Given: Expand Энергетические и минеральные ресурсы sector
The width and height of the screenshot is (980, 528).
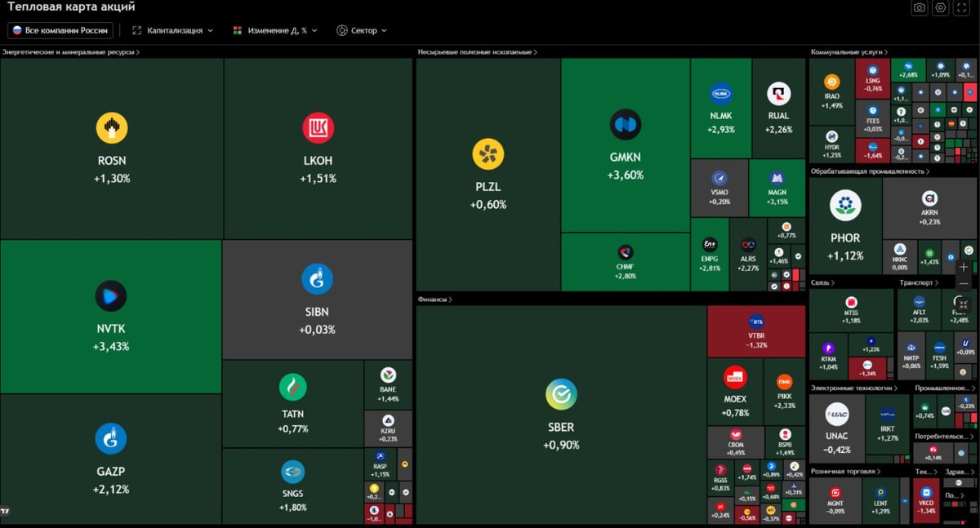Looking at the screenshot, I should point(71,52).
